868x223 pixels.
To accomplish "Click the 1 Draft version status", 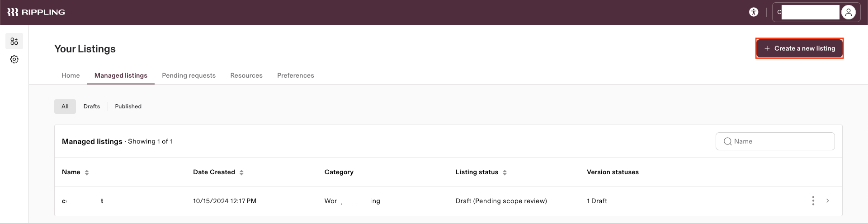I will pyautogui.click(x=597, y=201).
